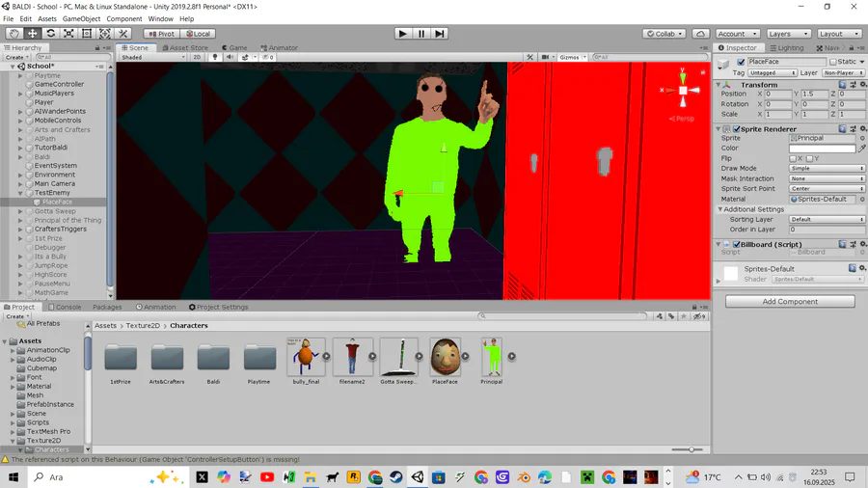Viewport: 868px width, 488px height.
Task: Select the Hand tool in toolbar
Action: click(14, 34)
